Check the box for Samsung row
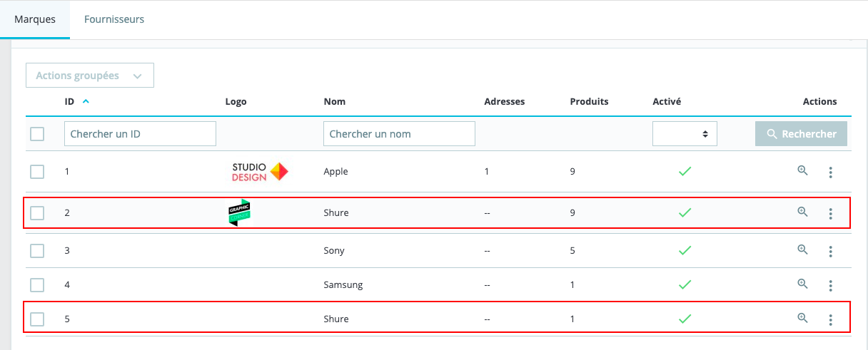 37,284
